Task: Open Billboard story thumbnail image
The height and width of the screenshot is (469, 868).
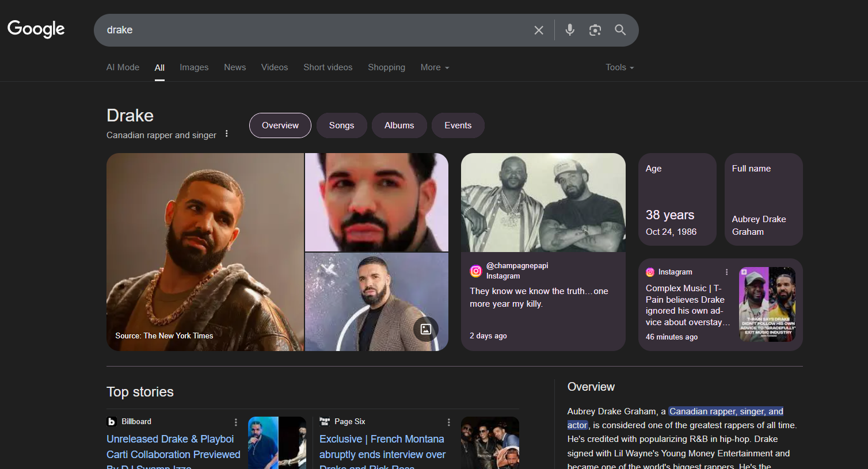Action: tap(277, 443)
